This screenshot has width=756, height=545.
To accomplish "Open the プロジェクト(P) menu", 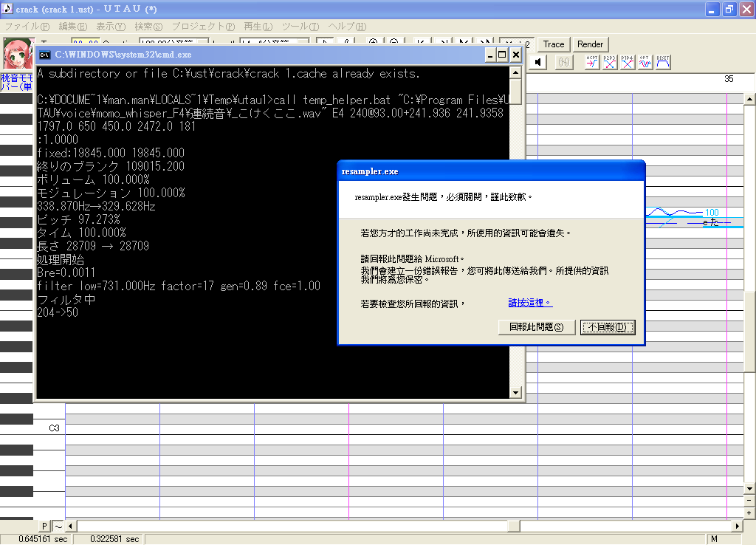I will pyautogui.click(x=203, y=27).
